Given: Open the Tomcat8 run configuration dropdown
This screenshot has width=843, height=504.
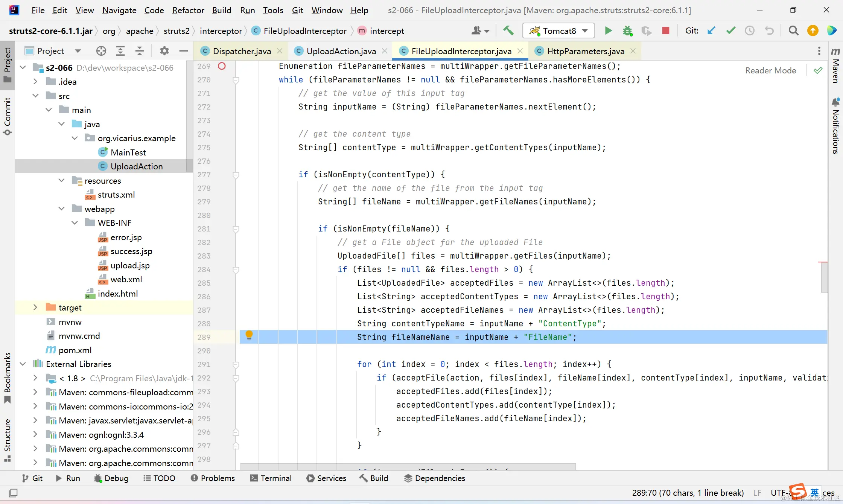Looking at the screenshot, I should [558, 30].
